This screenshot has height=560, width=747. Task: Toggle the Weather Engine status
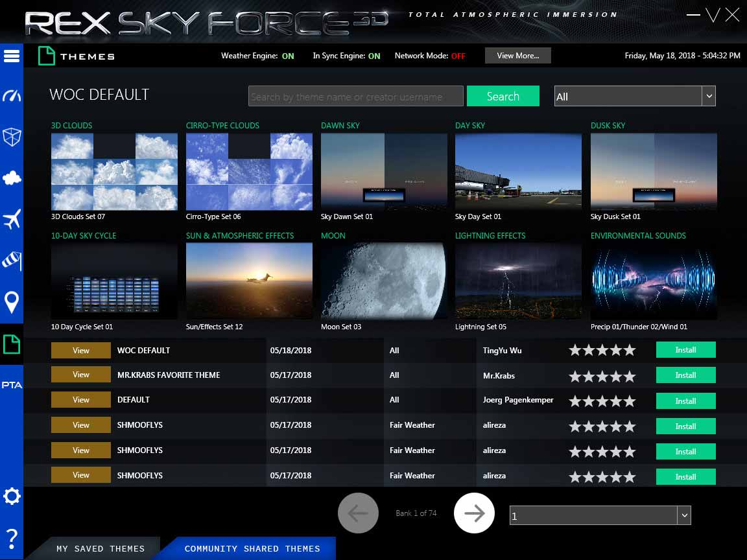(x=288, y=56)
